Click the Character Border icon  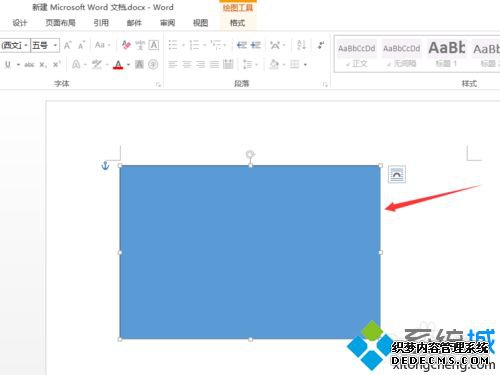coord(154,45)
